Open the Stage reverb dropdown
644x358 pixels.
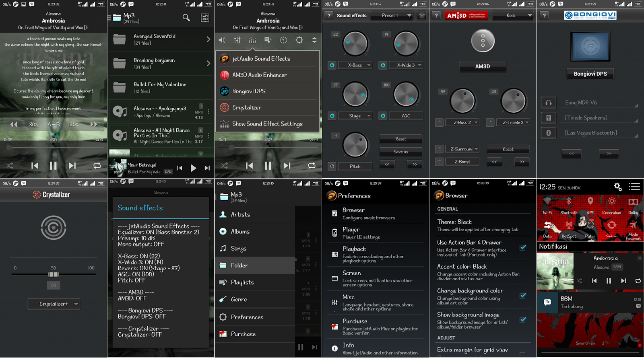(355, 116)
